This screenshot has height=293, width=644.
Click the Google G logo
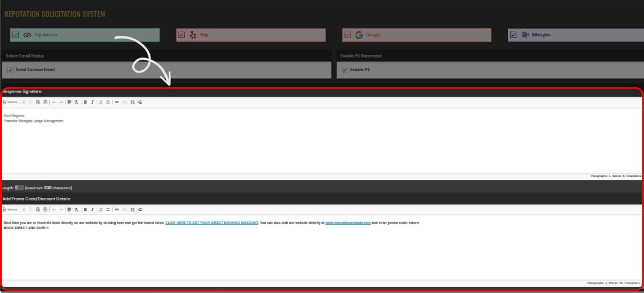pos(359,35)
